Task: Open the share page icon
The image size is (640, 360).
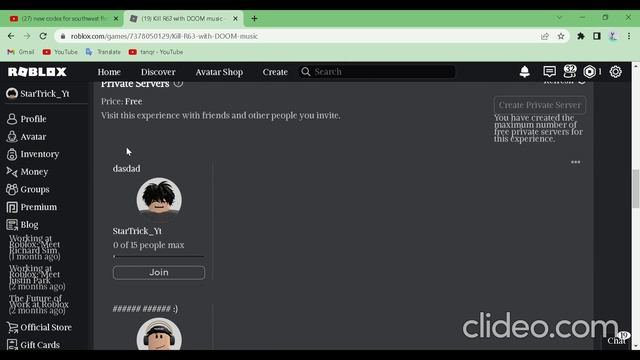Action: coord(545,36)
